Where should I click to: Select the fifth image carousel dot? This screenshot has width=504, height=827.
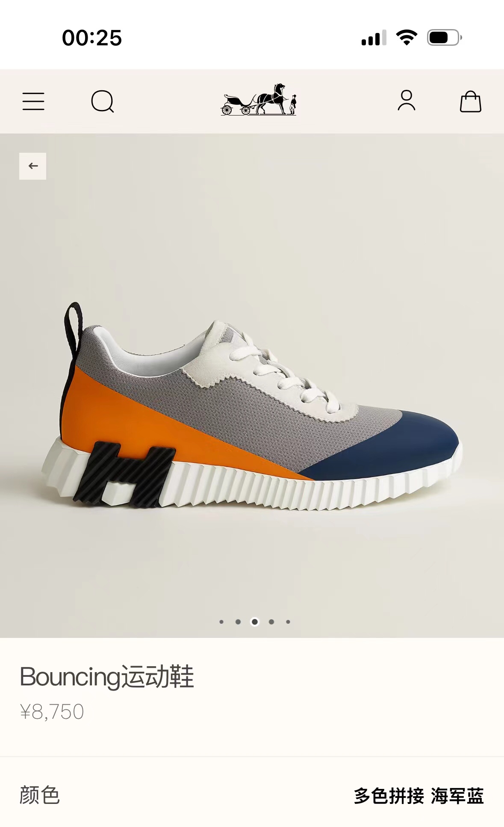(x=288, y=622)
